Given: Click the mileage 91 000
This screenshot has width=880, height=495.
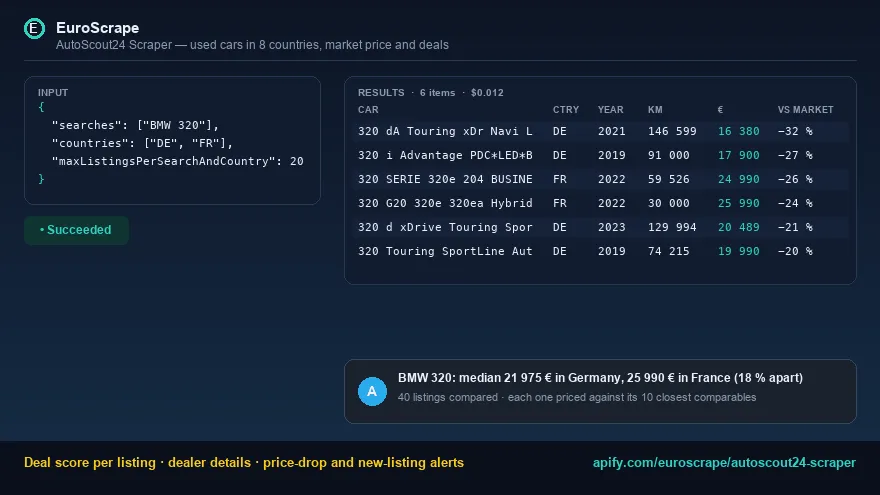Looking at the screenshot, I should tap(668, 155).
